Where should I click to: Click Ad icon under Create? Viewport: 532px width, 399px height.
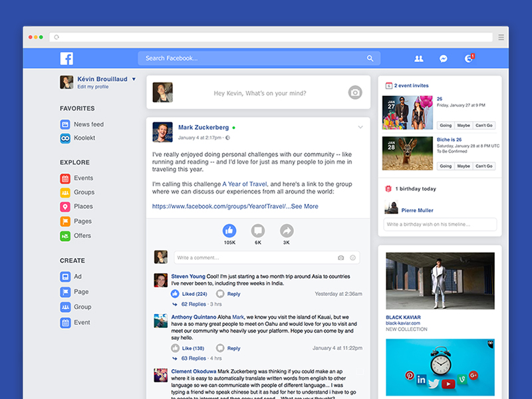click(x=65, y=277)
